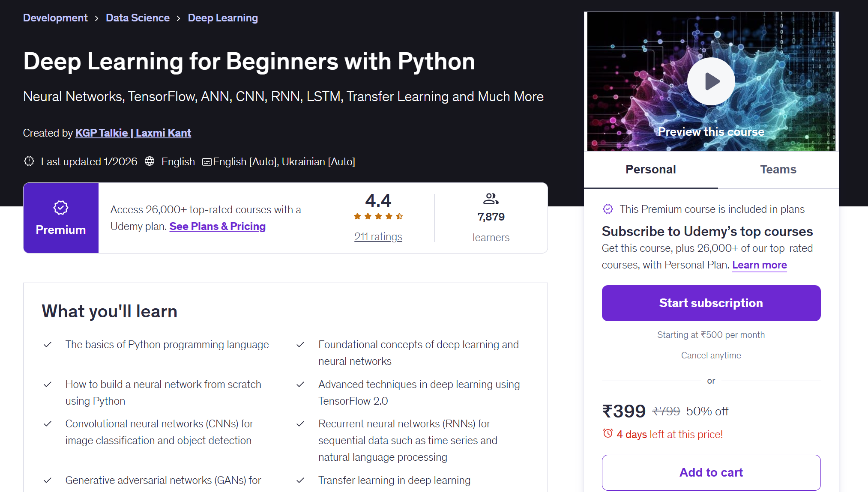Viewport: 868px width, 492px height.
Task: Switch to the Teams tab
Action: pyautogui.click(x=778, y=169)
